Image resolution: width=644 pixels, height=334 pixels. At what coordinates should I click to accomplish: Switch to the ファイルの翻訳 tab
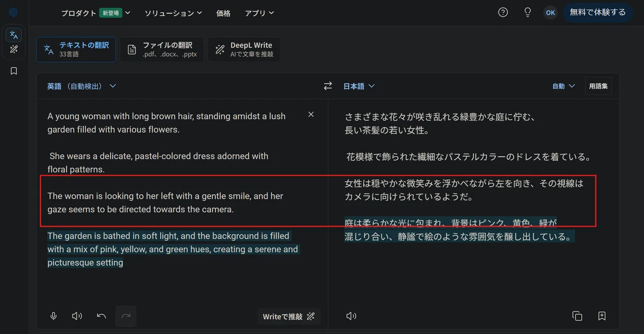(x=162, y=49)
